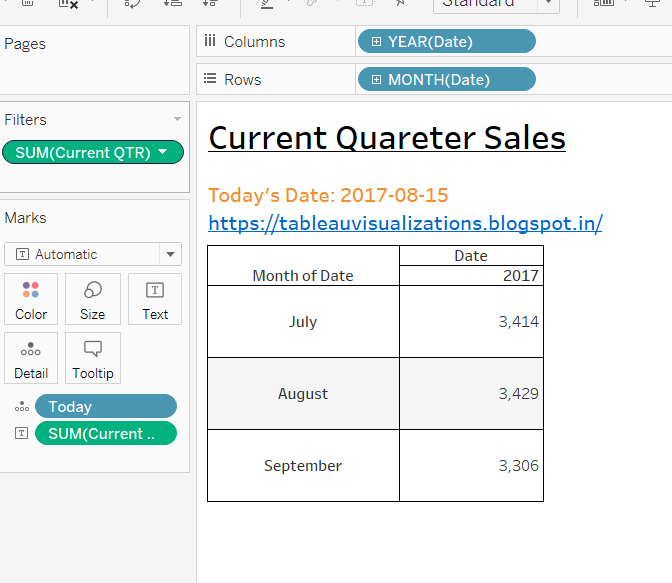Open the Filters card dropdown arrow
672x583 pixels.
coord(177,119)
